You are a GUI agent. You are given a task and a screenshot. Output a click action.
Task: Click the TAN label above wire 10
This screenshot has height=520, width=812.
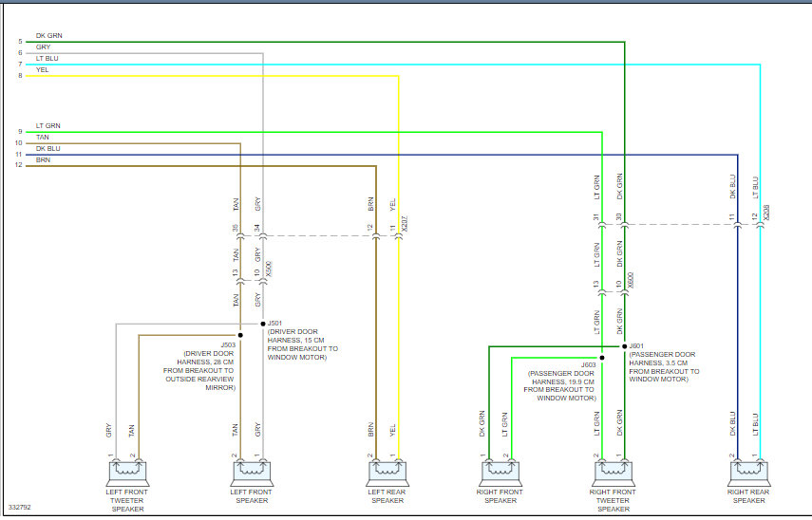[x=43, y=137]
